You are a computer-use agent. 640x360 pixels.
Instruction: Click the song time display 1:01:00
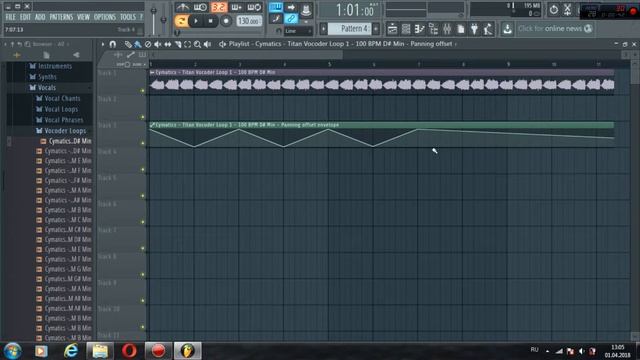click(x=354, y=10)
